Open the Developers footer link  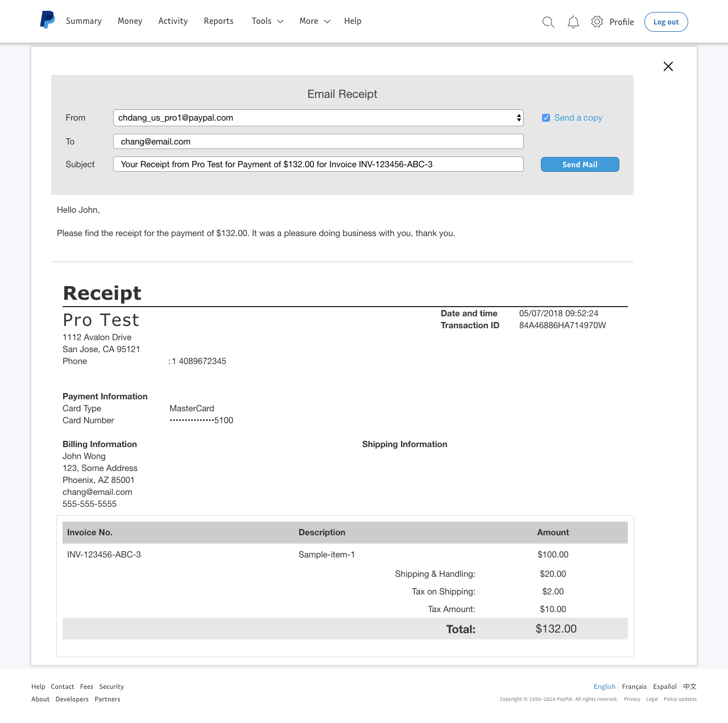click(72, 699)
